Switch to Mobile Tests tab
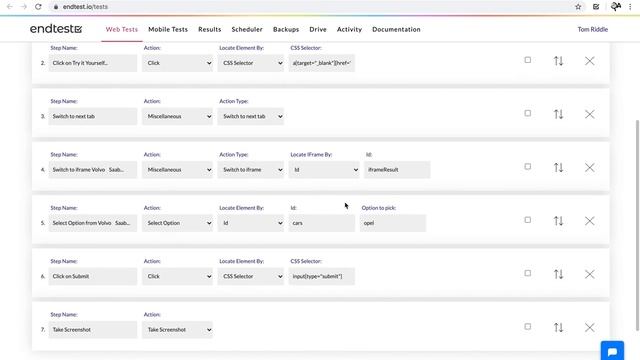This screenshot has width=640, height=360. point(168,29)
